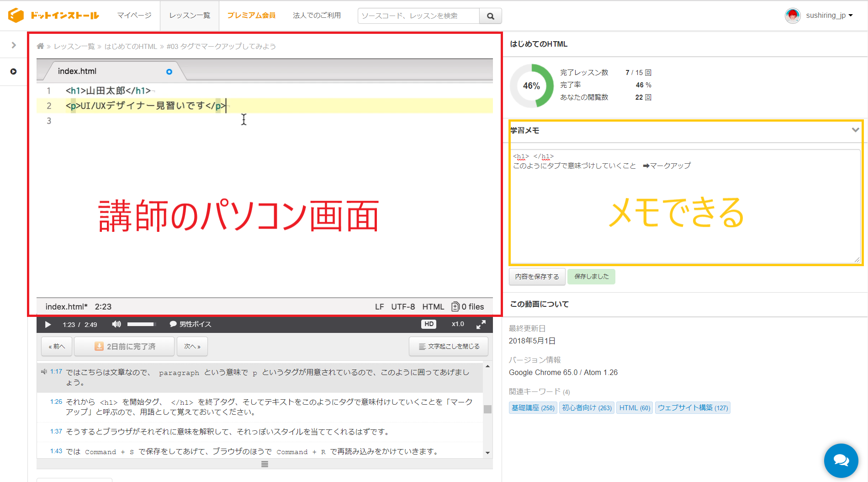Click the あなたの閲覧数 22 回 value
Screen dimensions: 868x482
click(x=643, y=97)
